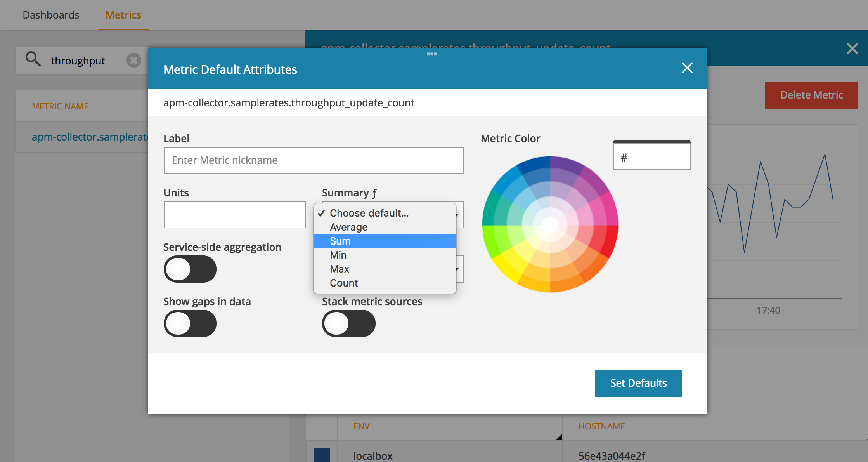Switch to the Dashboards tab
Screen dimensions: 868x462
51,15
